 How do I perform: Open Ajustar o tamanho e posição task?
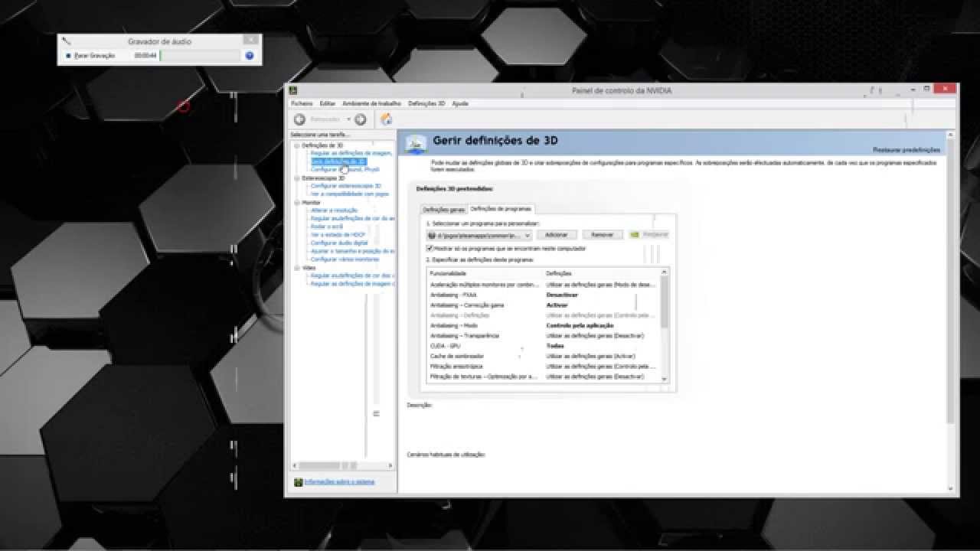pyautogui.click(x=353, y=251)
